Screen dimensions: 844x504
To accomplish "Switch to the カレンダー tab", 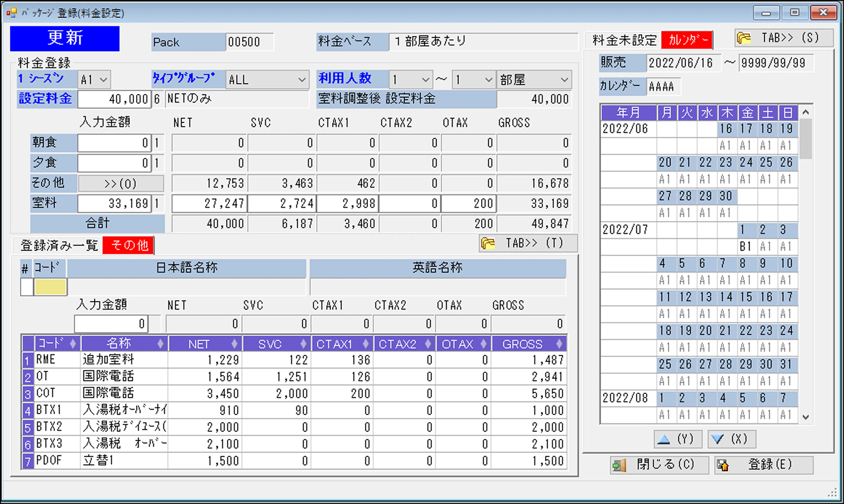I will 687,40.
